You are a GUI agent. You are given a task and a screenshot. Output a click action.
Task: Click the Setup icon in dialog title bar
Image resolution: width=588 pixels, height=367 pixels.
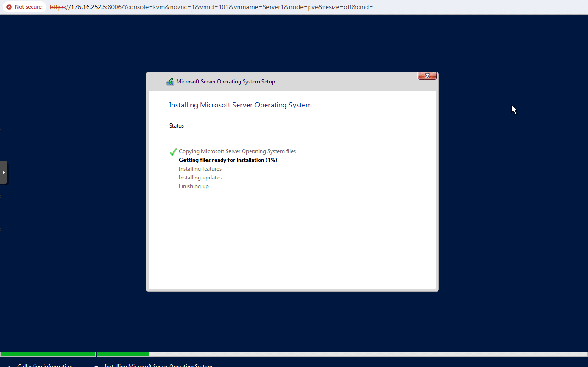coord(170,82)
